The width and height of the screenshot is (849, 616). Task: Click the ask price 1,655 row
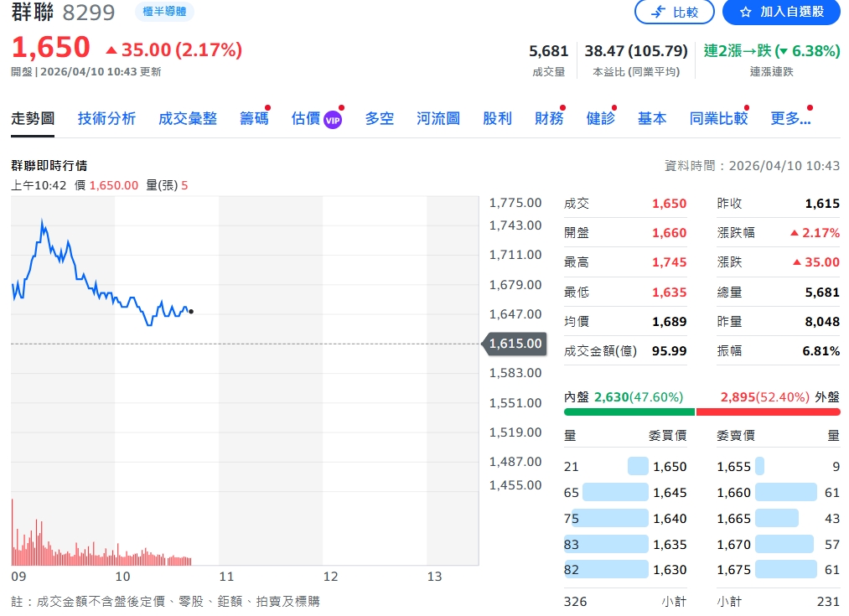tap(779, 466)
